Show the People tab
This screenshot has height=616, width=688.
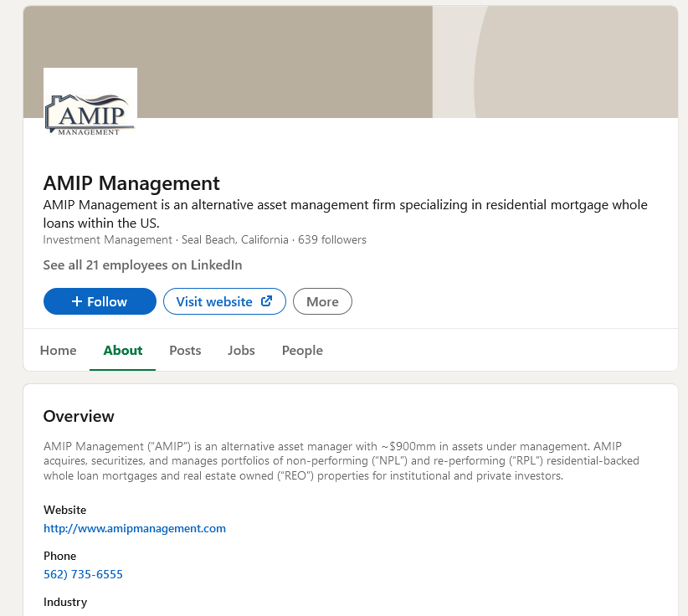coord(302,350)
